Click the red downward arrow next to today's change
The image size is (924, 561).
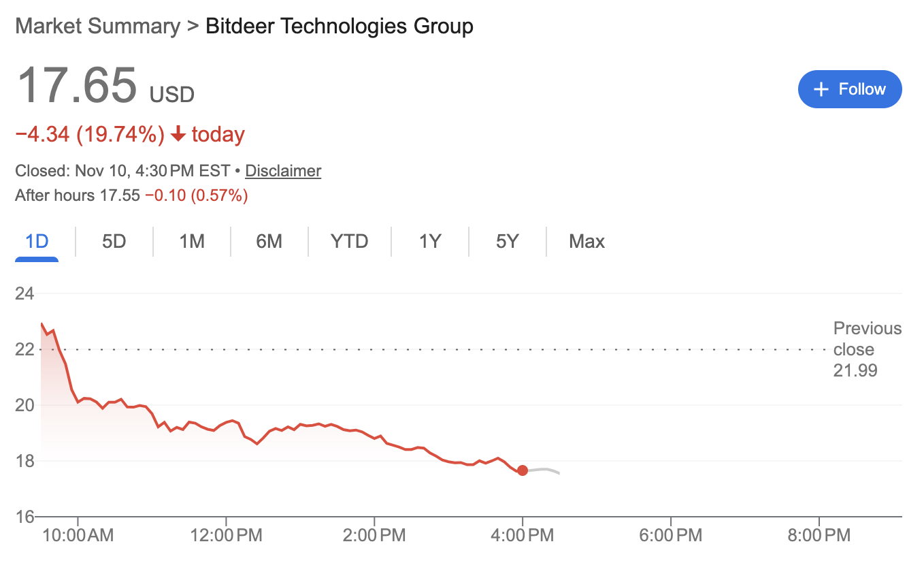(x=178, y=134)
